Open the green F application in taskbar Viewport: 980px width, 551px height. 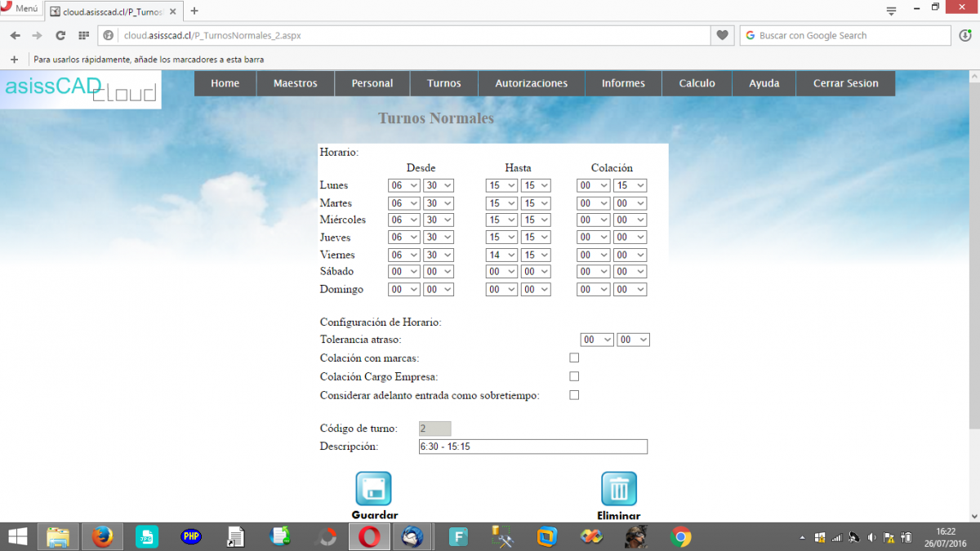coord(459,537)
